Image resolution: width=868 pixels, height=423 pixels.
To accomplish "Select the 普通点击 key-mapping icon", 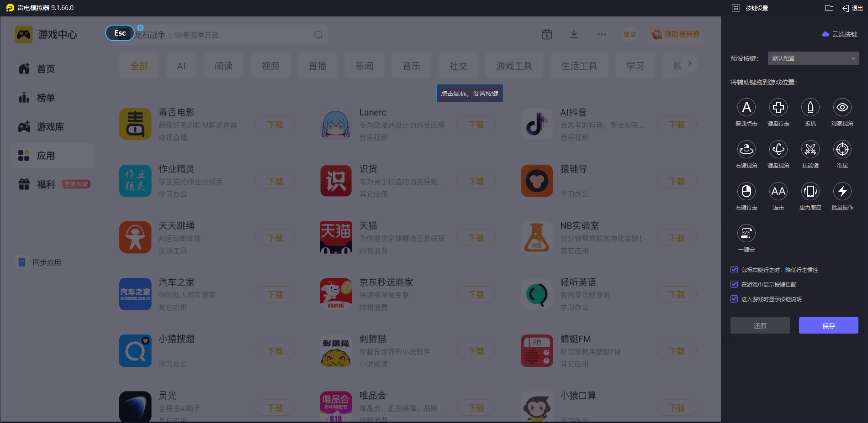I will [x=746, y=107].
